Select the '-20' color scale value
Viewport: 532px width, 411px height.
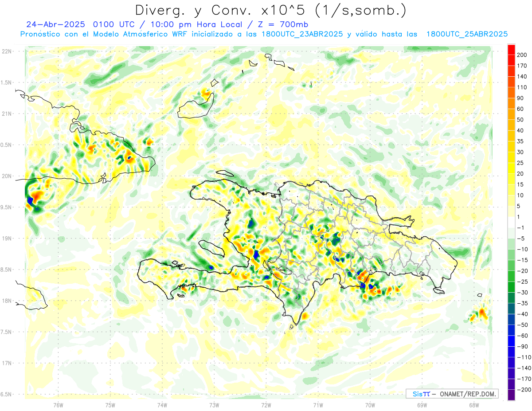coord(522,271)
